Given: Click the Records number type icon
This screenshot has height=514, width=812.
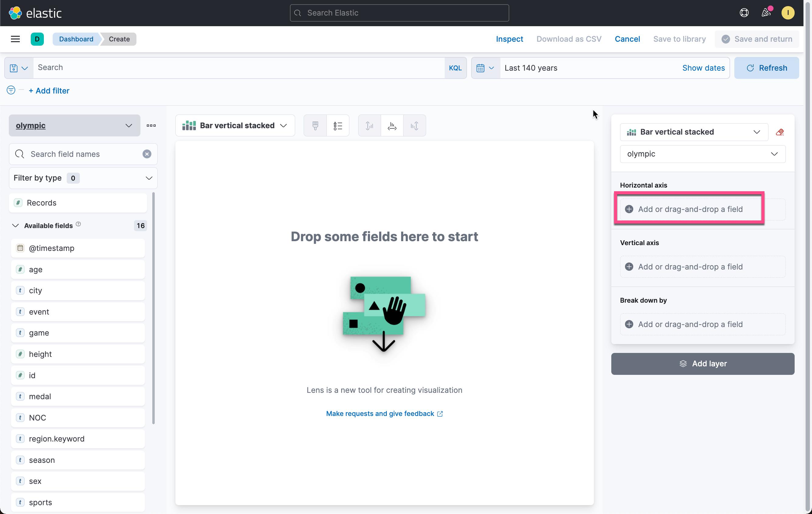Looking at the screenshot, I should tap(18, 203).
